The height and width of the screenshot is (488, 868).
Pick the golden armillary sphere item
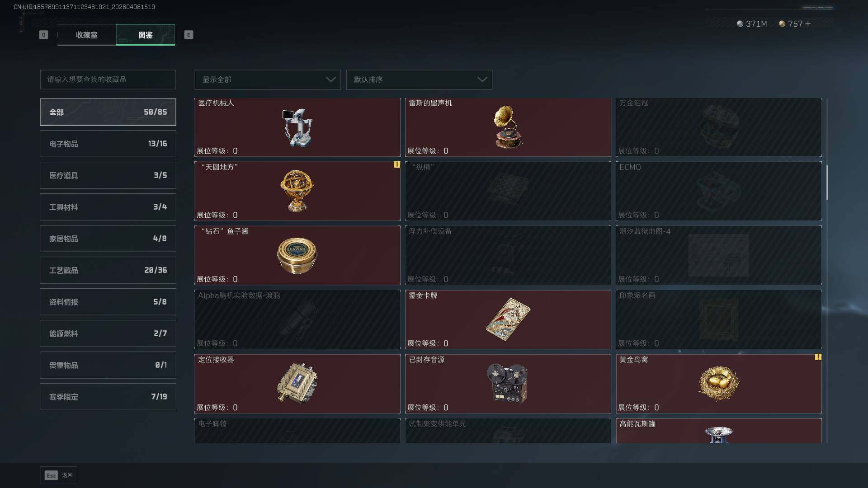tap(297, 191)
